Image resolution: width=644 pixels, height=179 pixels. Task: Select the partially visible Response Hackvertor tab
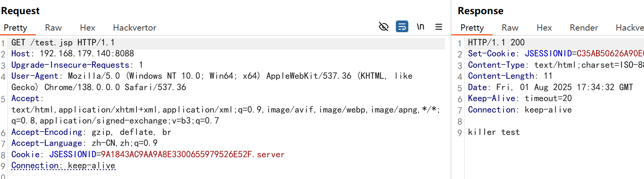[629, 28]
